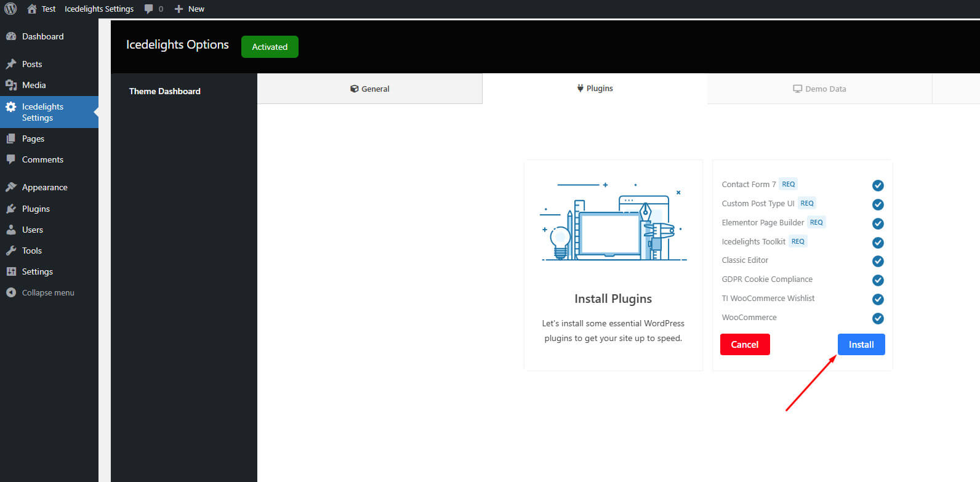Click the Settings sliders icon in sidebar
Screen dimensions: 980x482
(x=11, y=271)
